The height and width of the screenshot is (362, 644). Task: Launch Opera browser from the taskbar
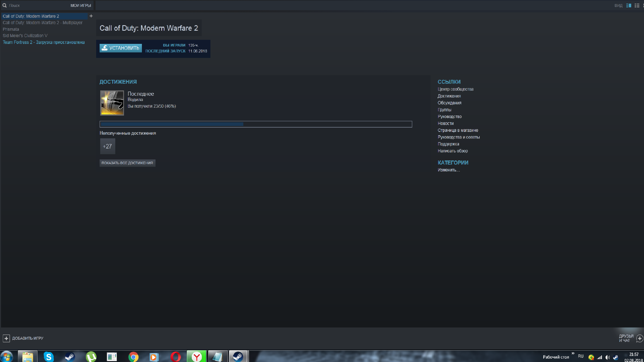coord(175,357)
